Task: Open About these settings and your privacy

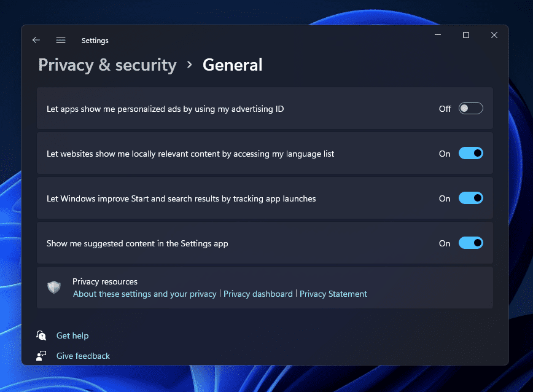Action: (x=144, y=294)
